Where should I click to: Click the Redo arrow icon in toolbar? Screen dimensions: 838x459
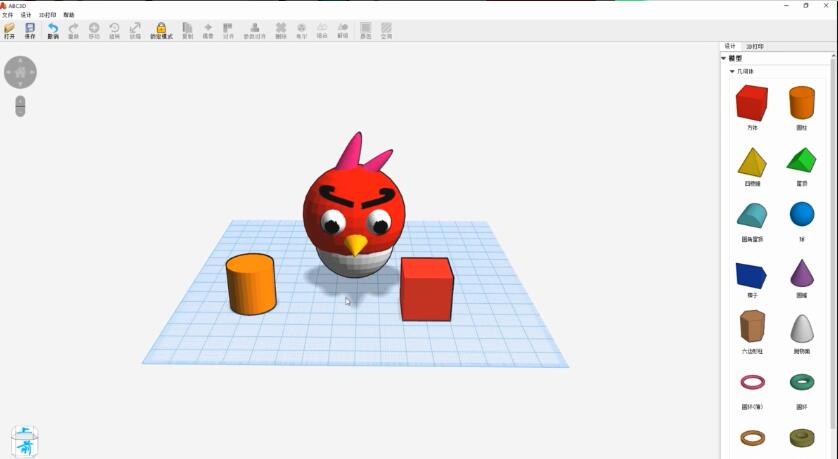(73, 28)
